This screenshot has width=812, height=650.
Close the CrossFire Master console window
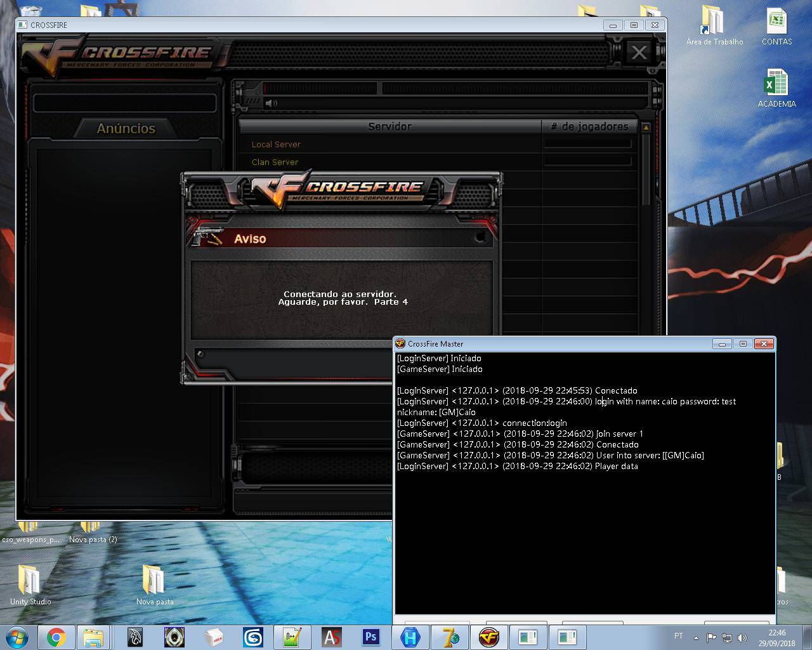click(764, 343)
